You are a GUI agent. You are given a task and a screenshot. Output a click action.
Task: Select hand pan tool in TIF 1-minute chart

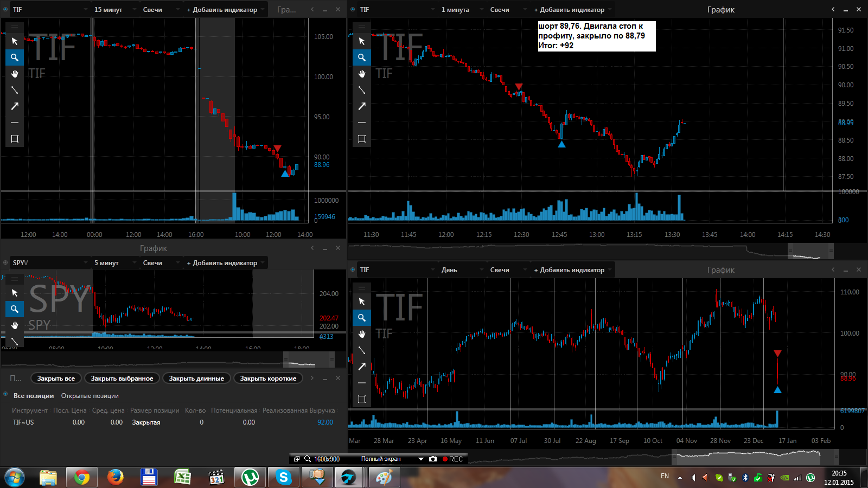(362, 74)
